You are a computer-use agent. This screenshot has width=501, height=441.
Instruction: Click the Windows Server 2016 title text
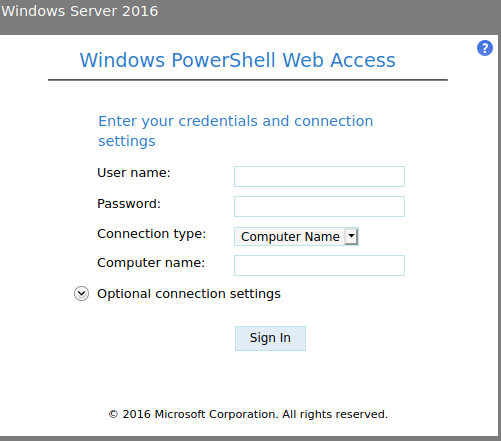[x=80, y=11]
